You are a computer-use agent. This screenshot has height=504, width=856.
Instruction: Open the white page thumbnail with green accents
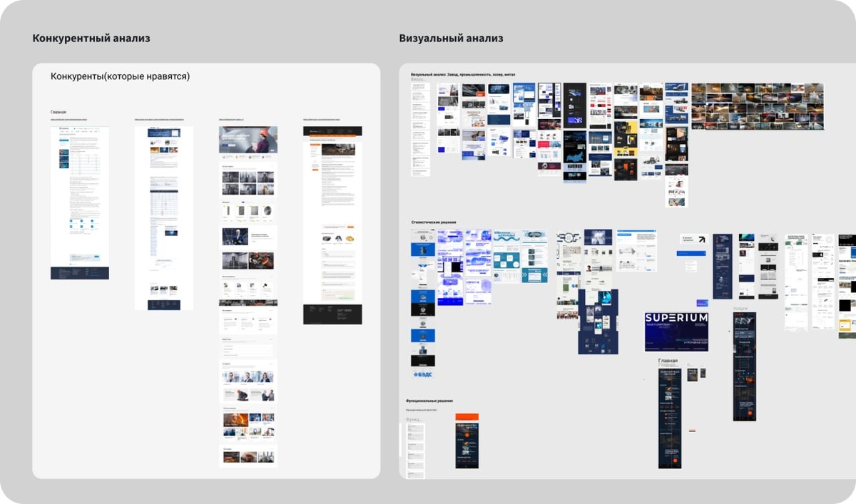pos(797,282)
